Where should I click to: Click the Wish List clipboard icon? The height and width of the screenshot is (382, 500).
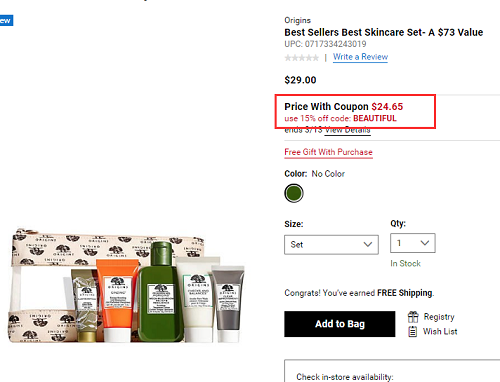pos(413,332)
